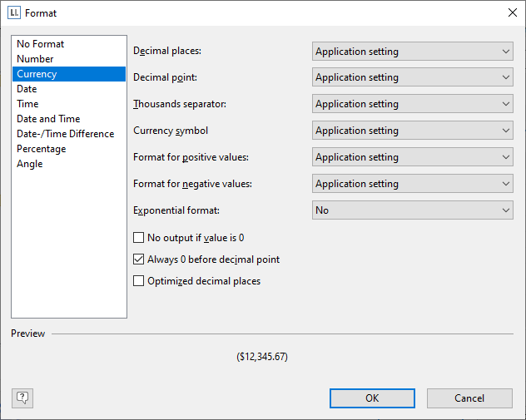Image resolution: width=526 pixels, height=420 pixels.
Task: Confirm with the OK button
Action: pos(372,398)
